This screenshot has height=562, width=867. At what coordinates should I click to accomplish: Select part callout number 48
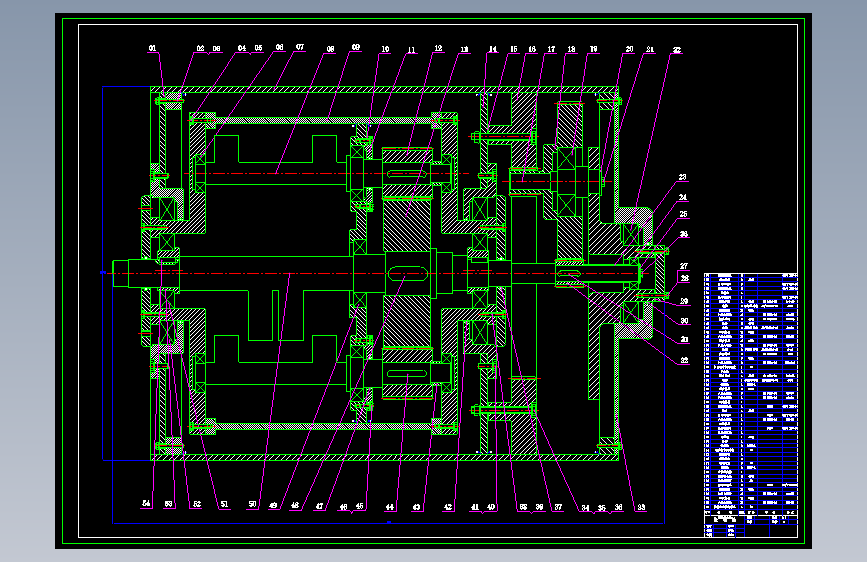point(295,506)
